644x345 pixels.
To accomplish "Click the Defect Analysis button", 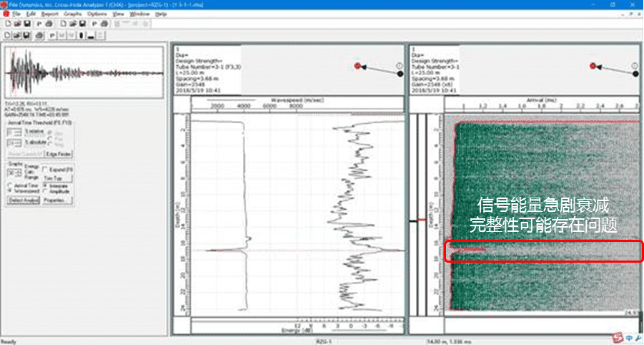I will [22, 201].
